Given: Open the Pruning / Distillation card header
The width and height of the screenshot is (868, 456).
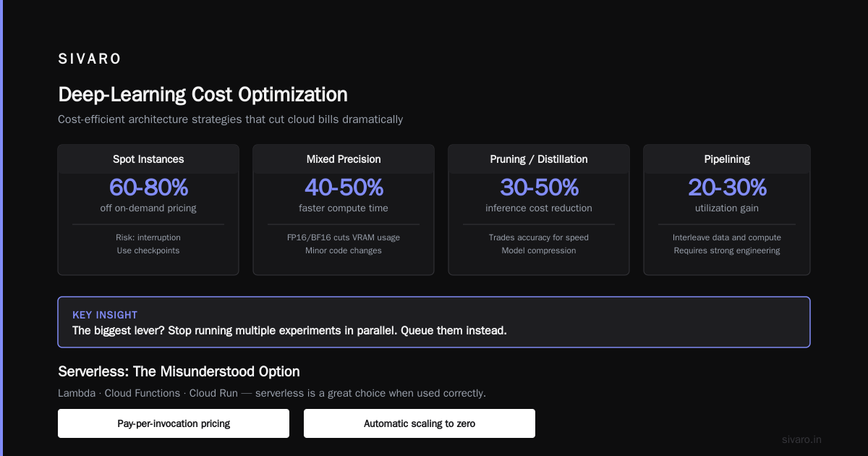Looking at the screenshot, I should [539, 159].
